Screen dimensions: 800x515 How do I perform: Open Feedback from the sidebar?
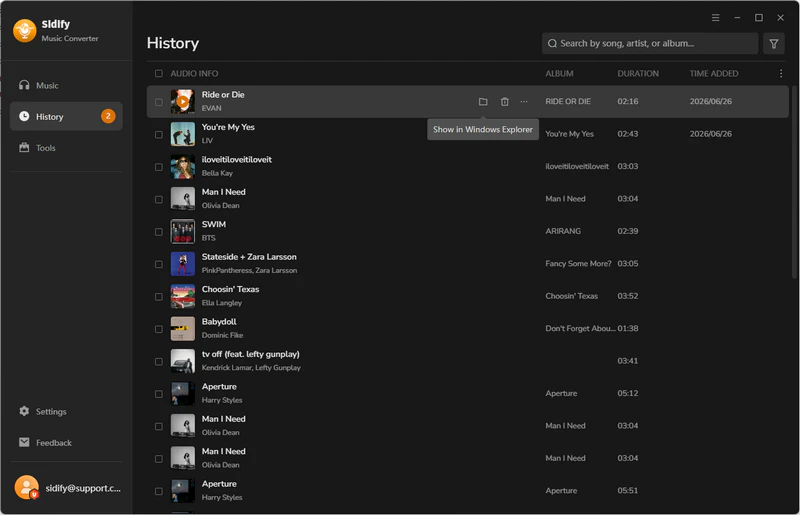[66, 443]
